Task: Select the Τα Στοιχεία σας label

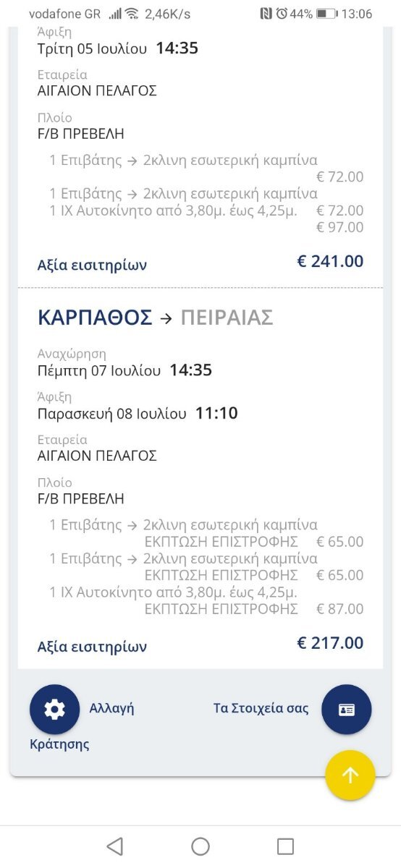Action: 261,708
